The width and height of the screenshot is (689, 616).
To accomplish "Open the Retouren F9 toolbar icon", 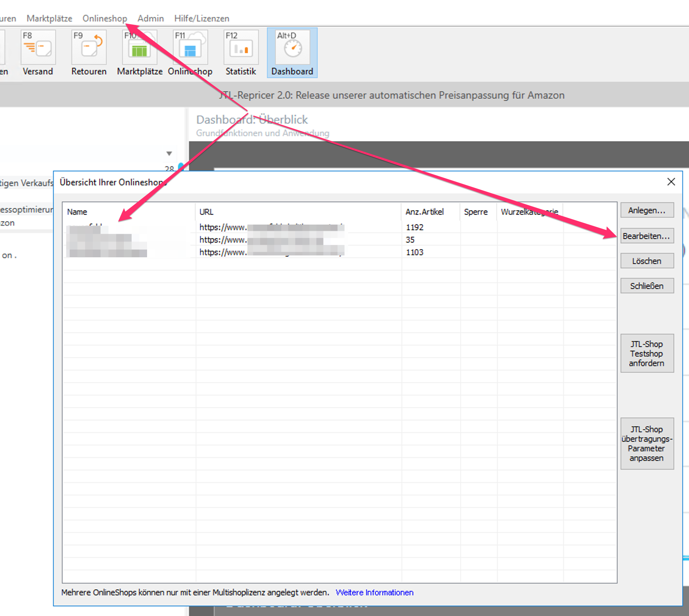I will 89,53.
